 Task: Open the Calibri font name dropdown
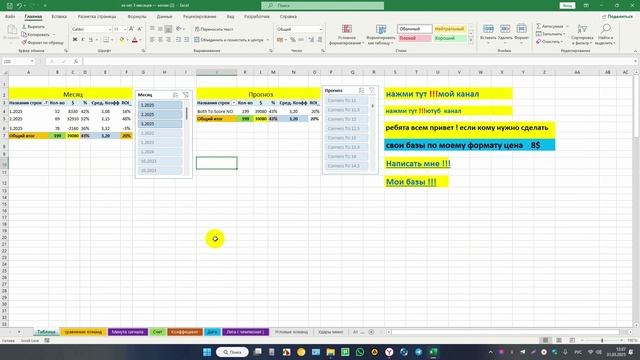110,29
